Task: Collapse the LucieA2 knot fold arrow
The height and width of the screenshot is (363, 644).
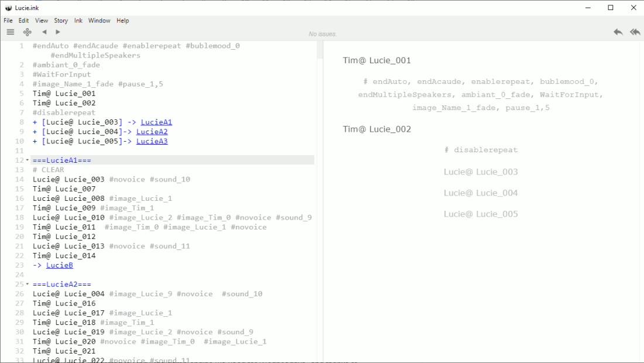Action: click(28, 284)
